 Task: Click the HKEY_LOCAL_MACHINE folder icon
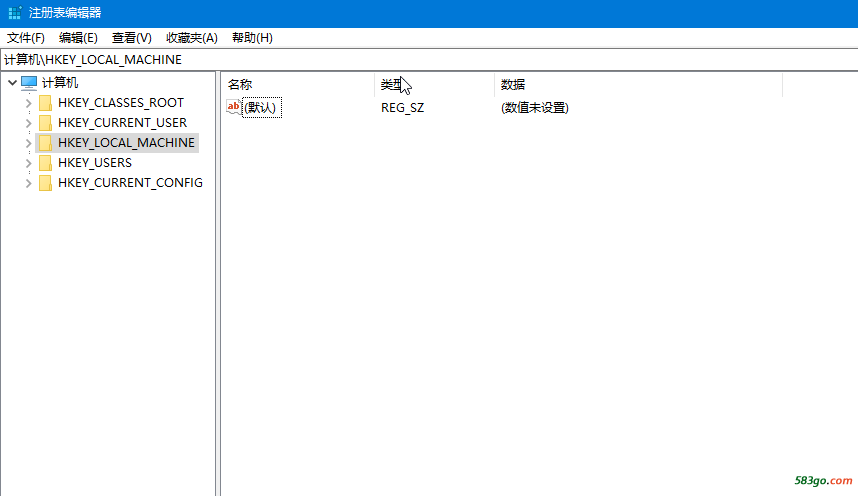45,143
